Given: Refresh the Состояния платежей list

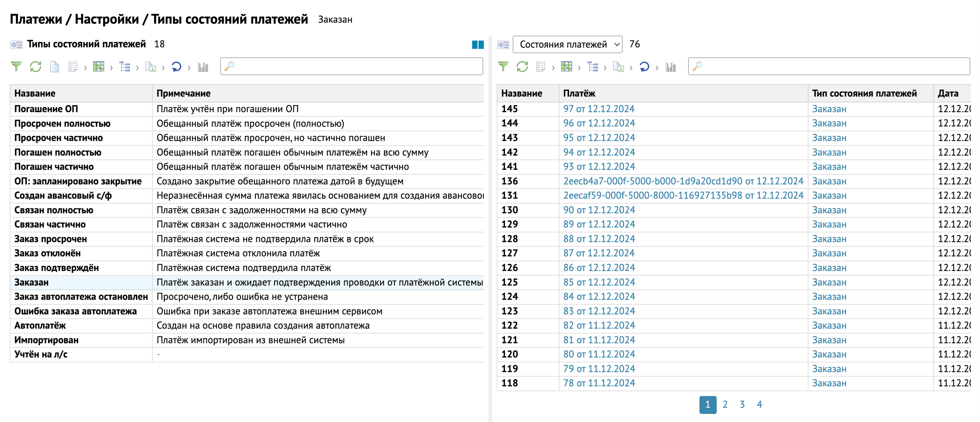Looking at the screenshot, I should pyautogui.click(x=522, y=67).
